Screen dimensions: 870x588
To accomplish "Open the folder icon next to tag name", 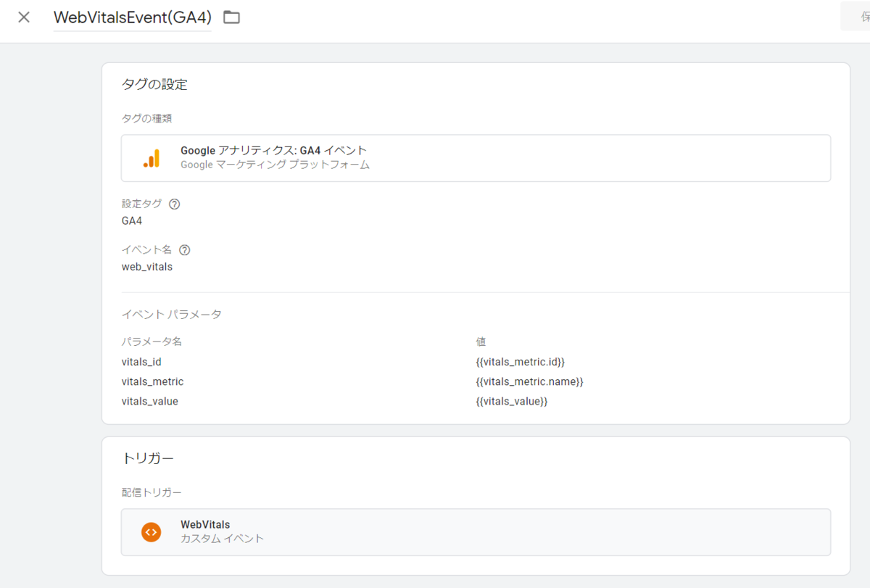I will click(231, 17).
